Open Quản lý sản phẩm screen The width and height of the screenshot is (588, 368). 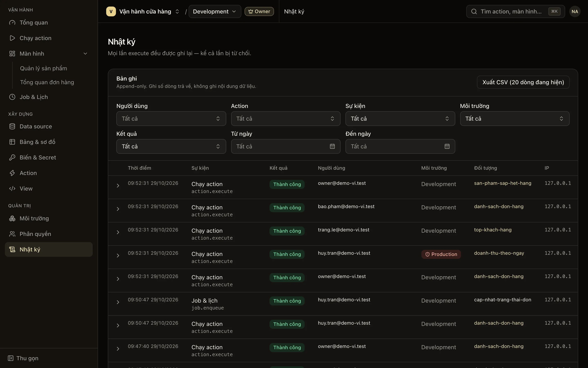43,68
